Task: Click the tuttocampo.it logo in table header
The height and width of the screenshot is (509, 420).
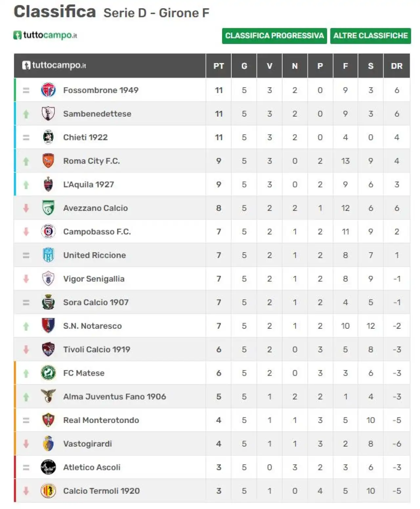Action: coord(54,65)
